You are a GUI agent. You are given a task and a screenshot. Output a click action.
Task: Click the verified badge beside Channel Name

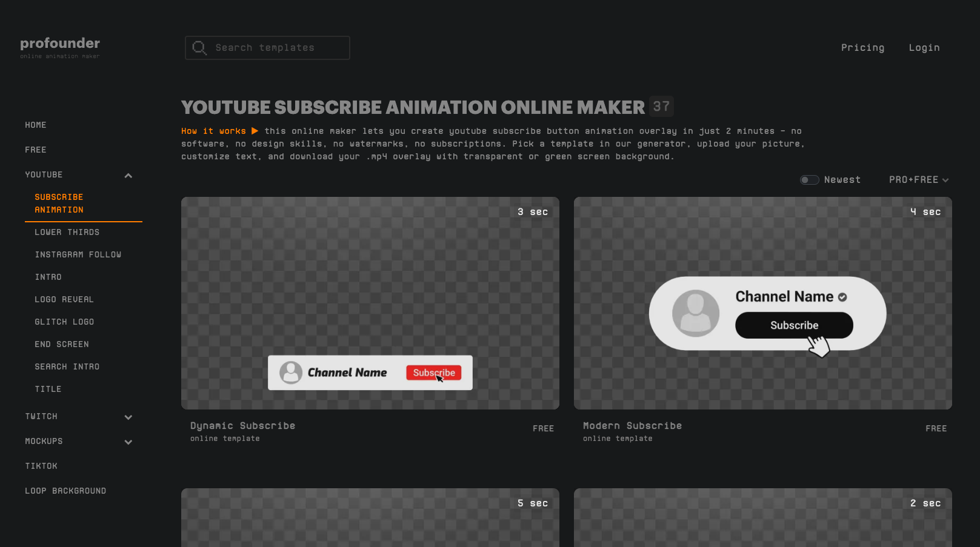coord(842,297)
